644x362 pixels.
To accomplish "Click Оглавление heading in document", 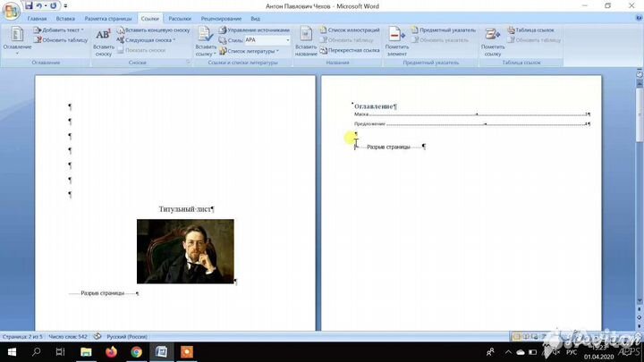I will pyautogui.click(x=374, y=106).
